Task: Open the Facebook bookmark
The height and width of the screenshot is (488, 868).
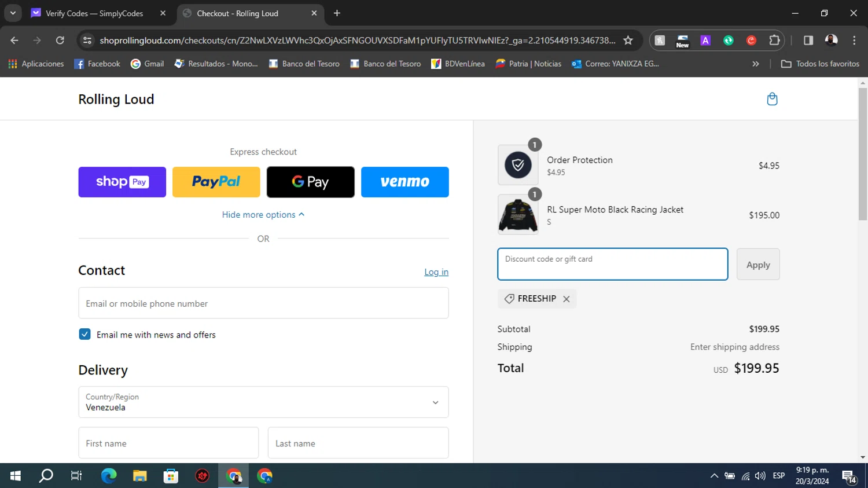Action: (x=97, y=64)
